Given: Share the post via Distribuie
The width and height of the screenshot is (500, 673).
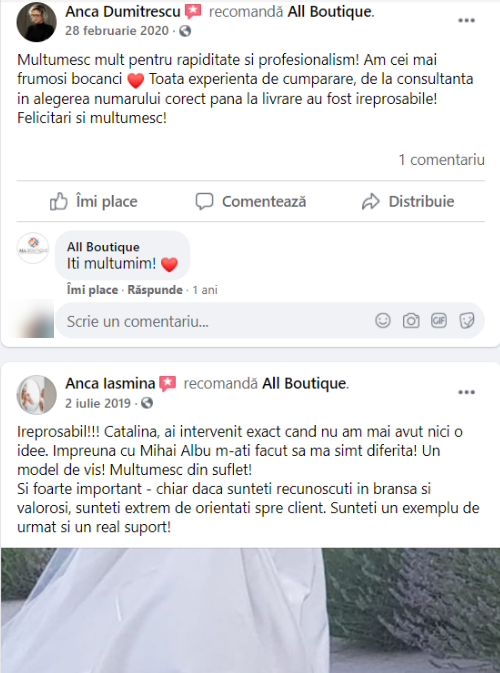Looking at the screenshot, I should (408, 201).
